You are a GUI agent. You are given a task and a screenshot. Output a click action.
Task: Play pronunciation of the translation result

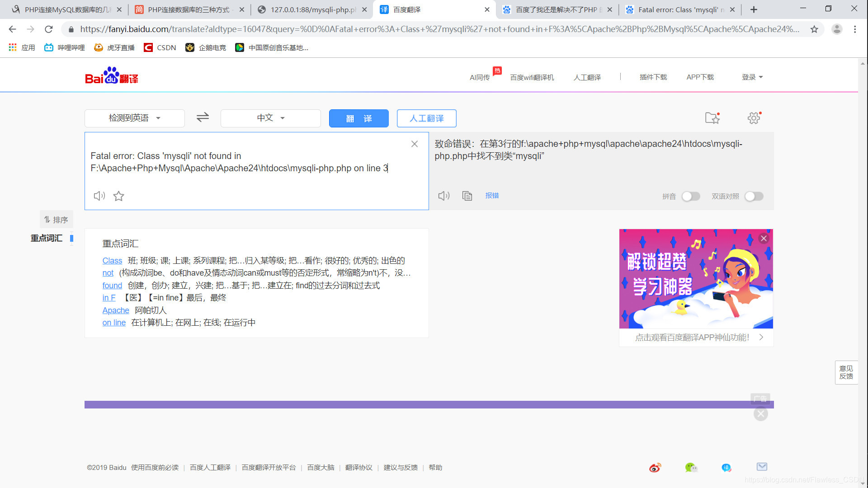[x=443, y=196]
